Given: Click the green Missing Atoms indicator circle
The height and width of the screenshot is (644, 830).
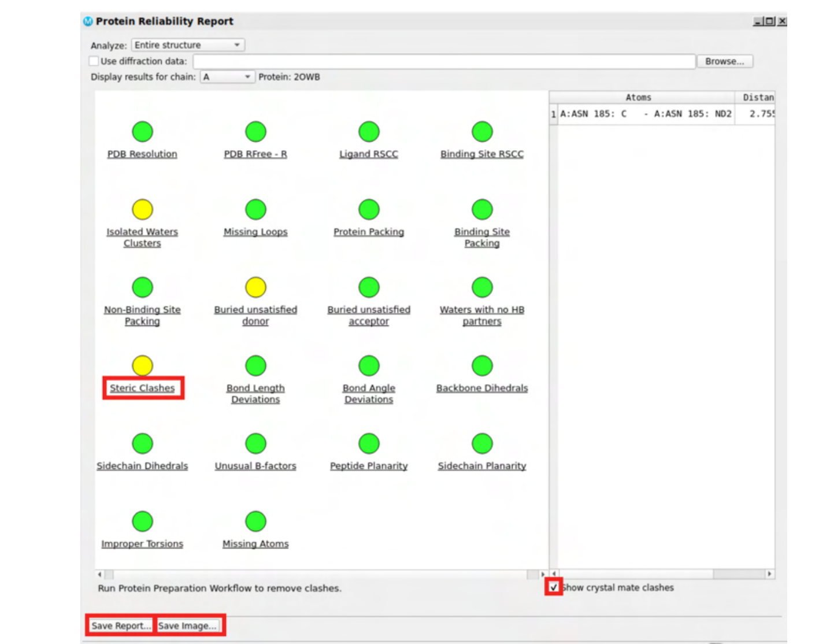Looking at the screenshot, I should tap(255, 521).
